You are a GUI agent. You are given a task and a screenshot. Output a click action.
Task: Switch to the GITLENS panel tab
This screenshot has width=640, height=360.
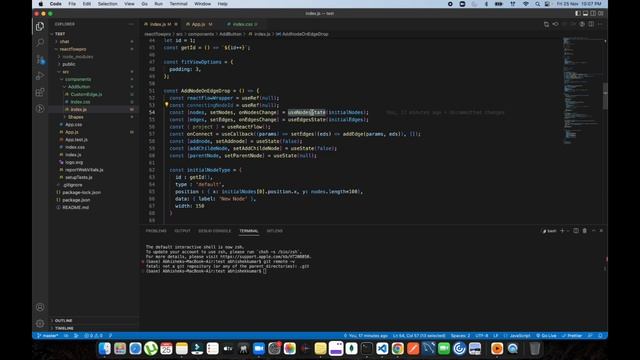pyautogui.click(x=274, y=231)
